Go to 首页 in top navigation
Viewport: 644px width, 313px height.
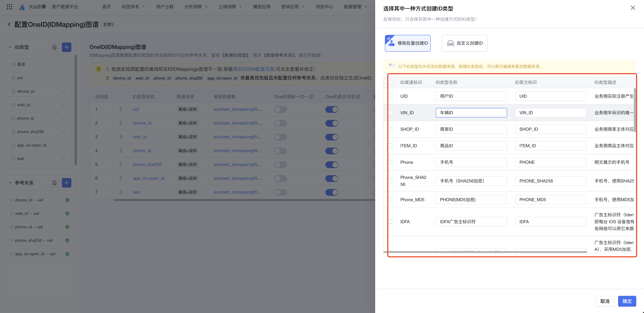pos(106,7)
